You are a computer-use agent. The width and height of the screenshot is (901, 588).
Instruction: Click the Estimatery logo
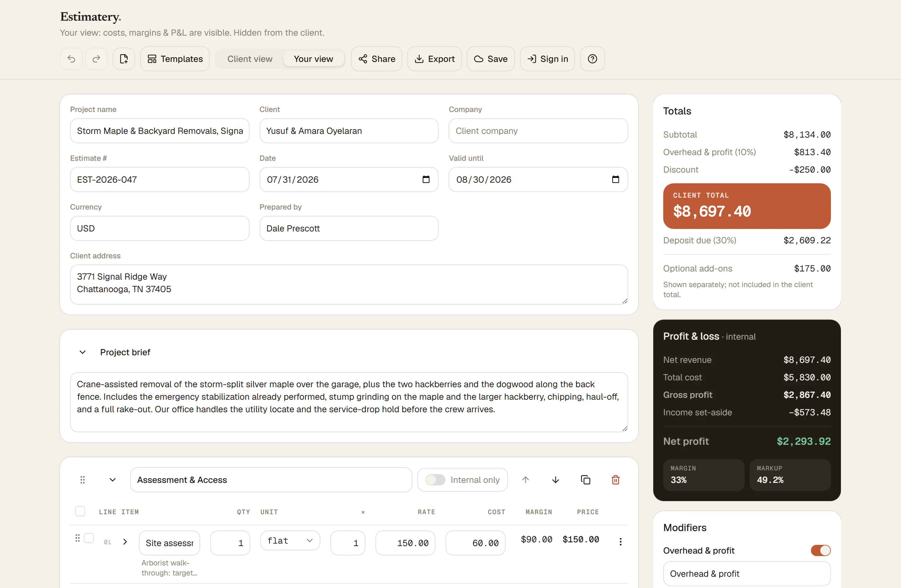(90, 17)
